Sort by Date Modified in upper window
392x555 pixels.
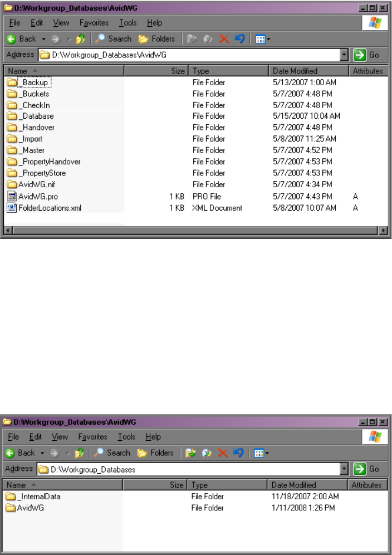point(308,71)
